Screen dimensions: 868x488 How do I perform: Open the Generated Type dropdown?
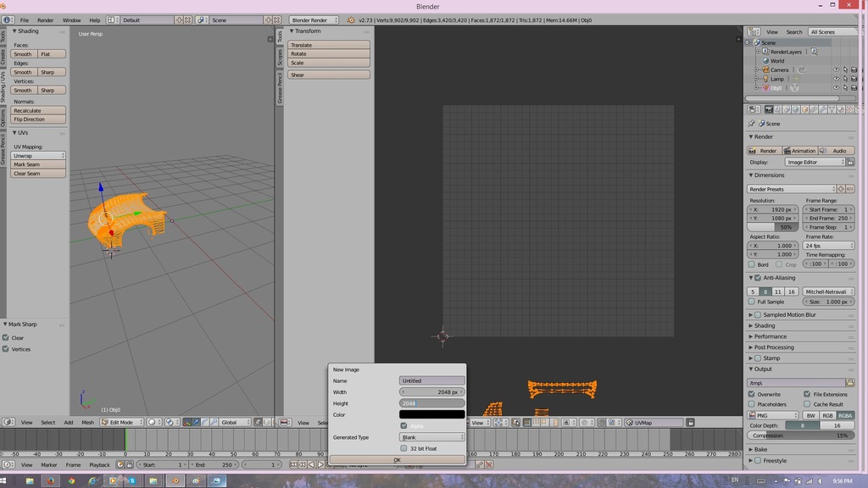[432, 437]
